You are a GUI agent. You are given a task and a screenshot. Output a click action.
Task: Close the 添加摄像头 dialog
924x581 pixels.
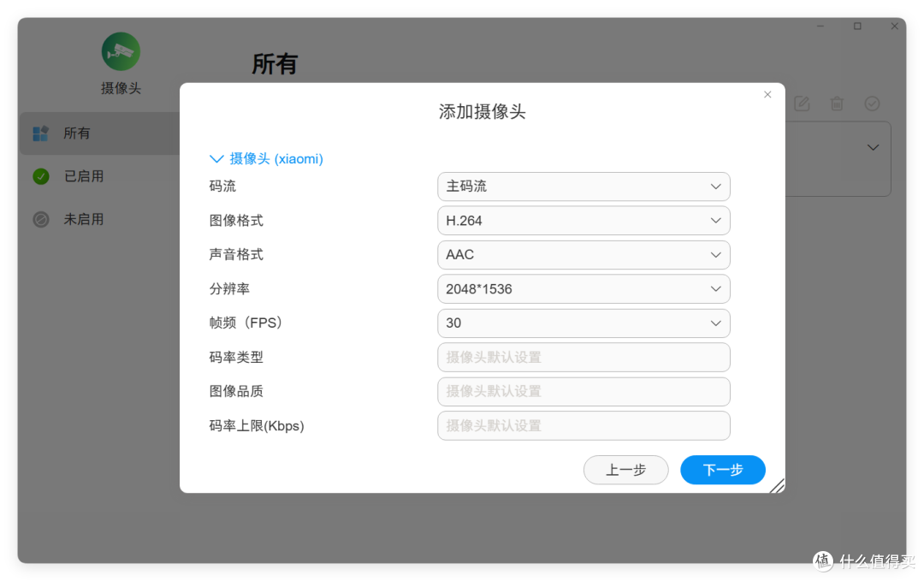point(767,94)
